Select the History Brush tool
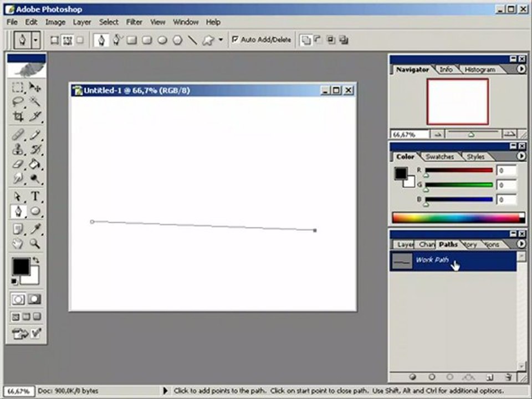Viewport: 532px width, 399px height. click(34, 149)
